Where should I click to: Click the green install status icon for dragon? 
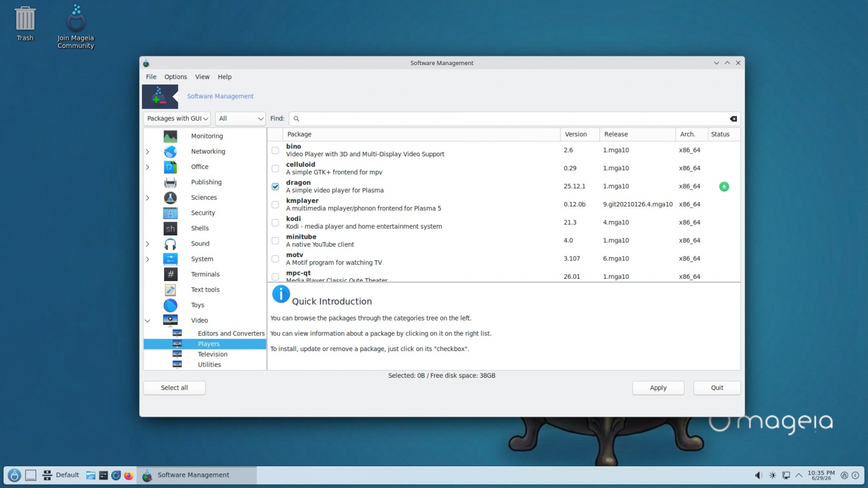[x=724, y=186]
